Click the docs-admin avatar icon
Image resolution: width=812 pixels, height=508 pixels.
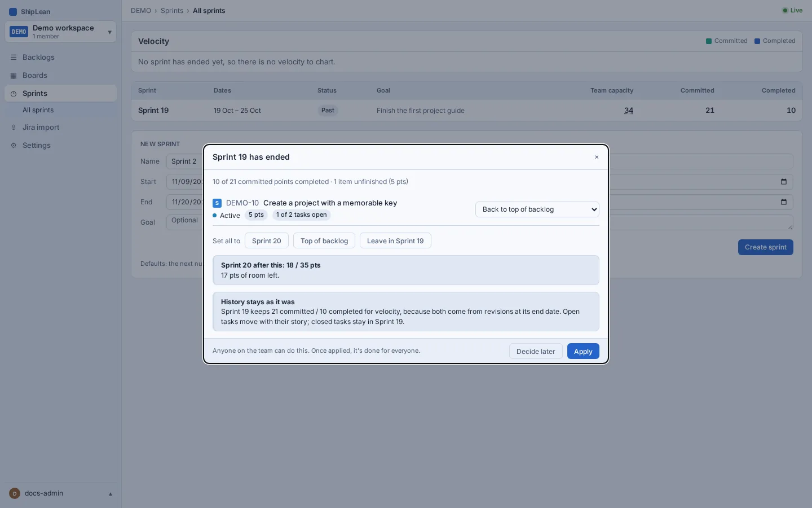click(15, 493)
